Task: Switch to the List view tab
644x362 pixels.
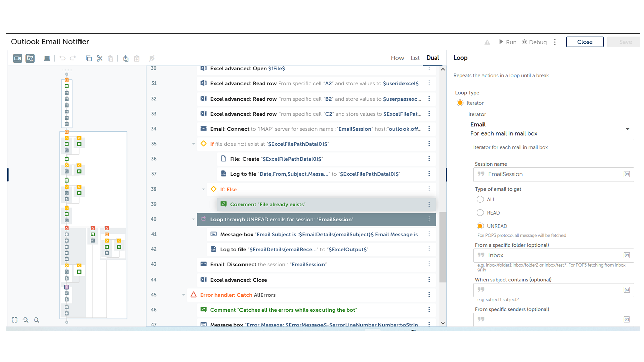Action: 415,58
